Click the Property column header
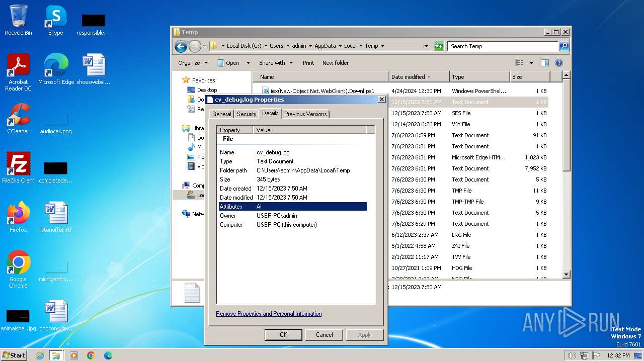Viewport: 644px width, 362px height. (x=235, y=130)
